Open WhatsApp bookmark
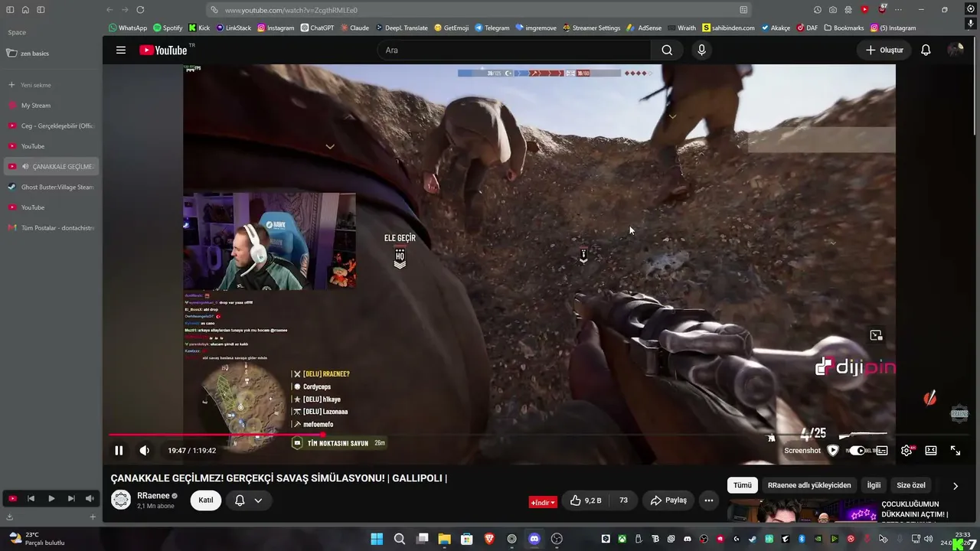980x551 pixels. point(128,28)
